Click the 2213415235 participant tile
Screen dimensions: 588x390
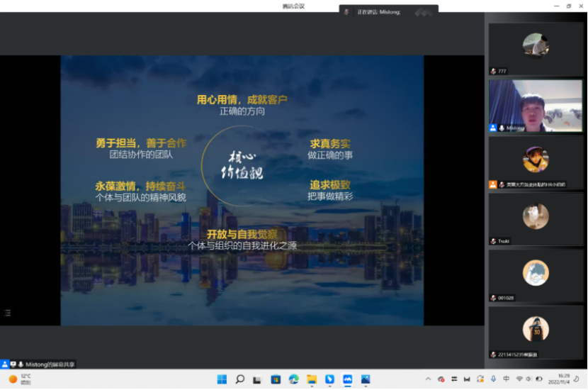(536, 332)
